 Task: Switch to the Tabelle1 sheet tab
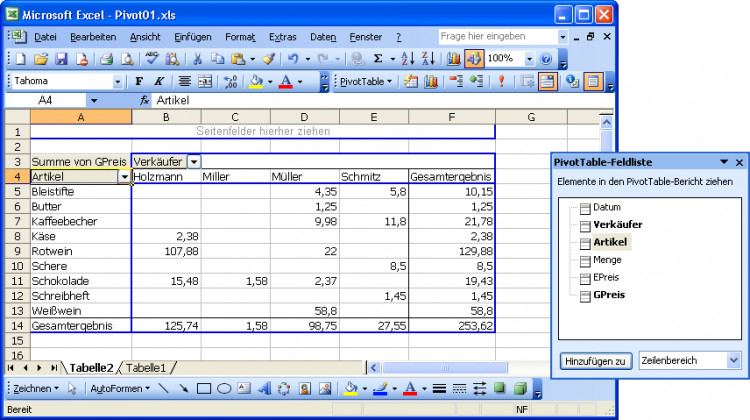point(146,368)
